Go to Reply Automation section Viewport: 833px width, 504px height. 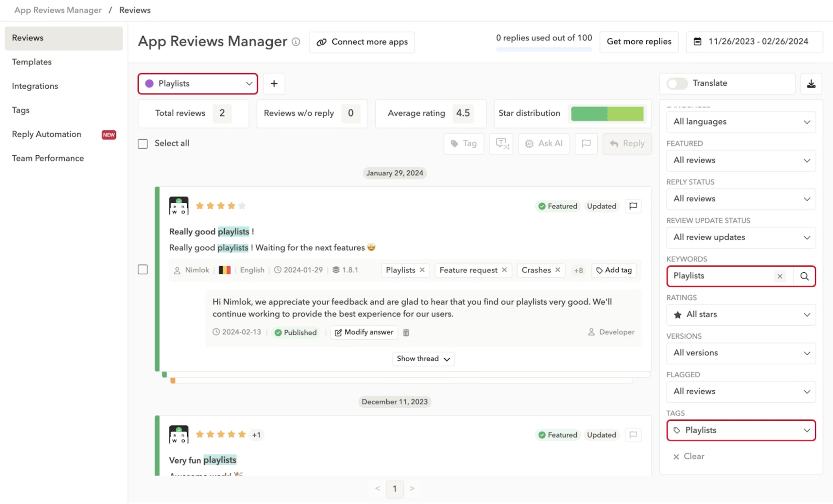47,134
